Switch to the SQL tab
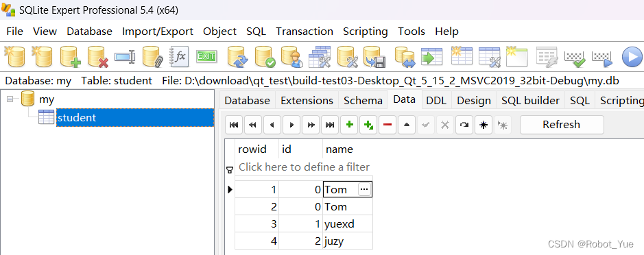This screenshot has width=644, height=255. coord(580,101)
